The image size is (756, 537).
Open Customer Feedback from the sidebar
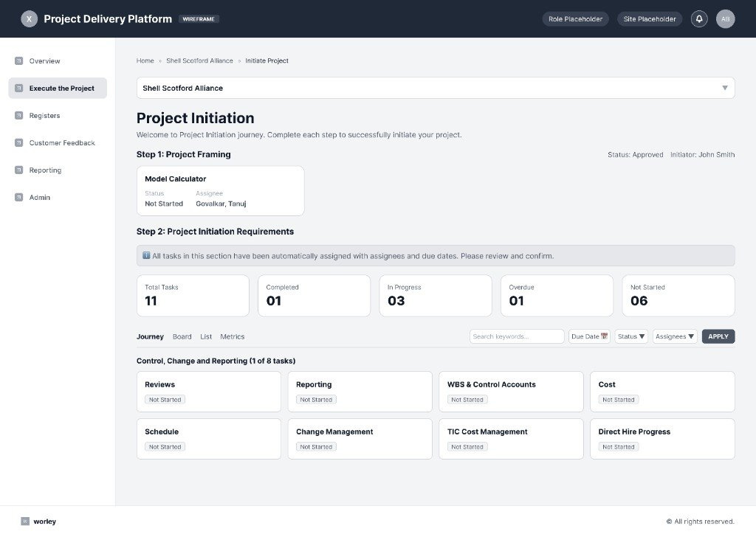click(x=58, y=142)
